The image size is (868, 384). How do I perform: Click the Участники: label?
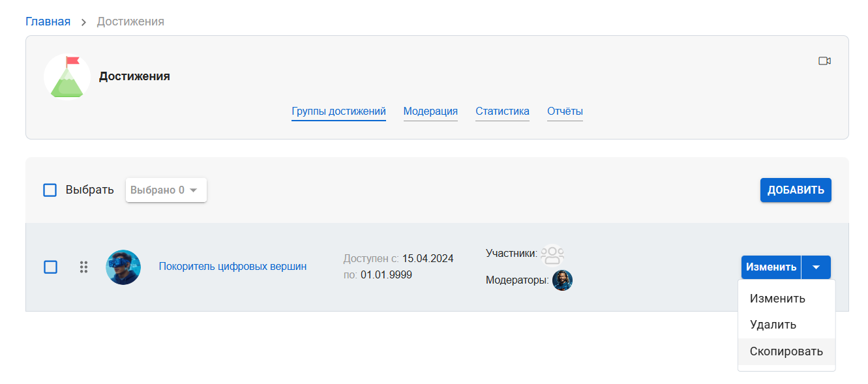tap(511, 253)
